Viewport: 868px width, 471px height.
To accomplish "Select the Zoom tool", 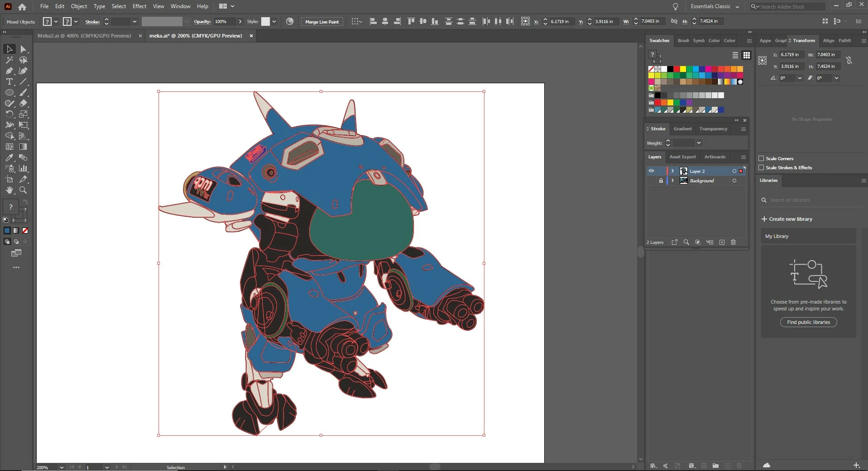I will click(23, 190).
